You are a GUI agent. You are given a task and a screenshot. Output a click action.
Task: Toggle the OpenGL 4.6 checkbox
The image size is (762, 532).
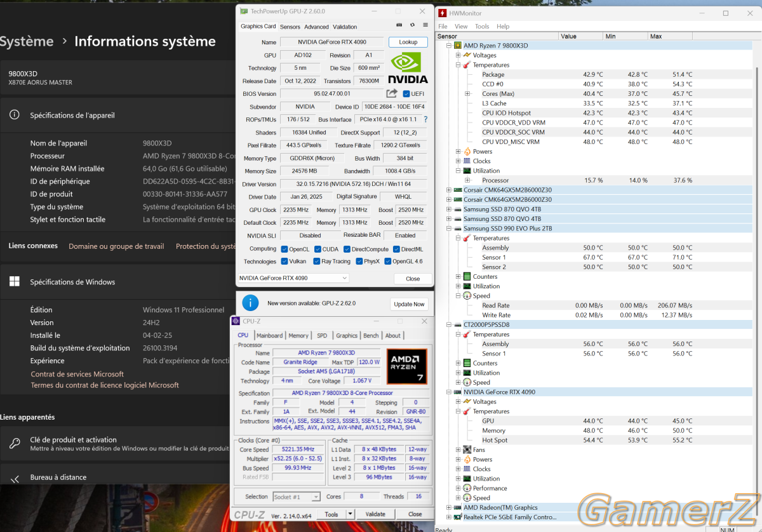point(387,261)
